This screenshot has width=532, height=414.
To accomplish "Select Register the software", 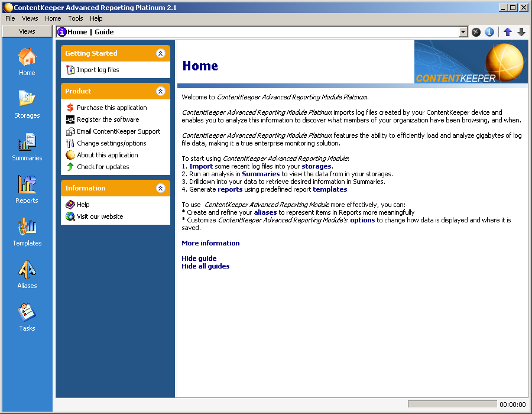I will point(108,119).
